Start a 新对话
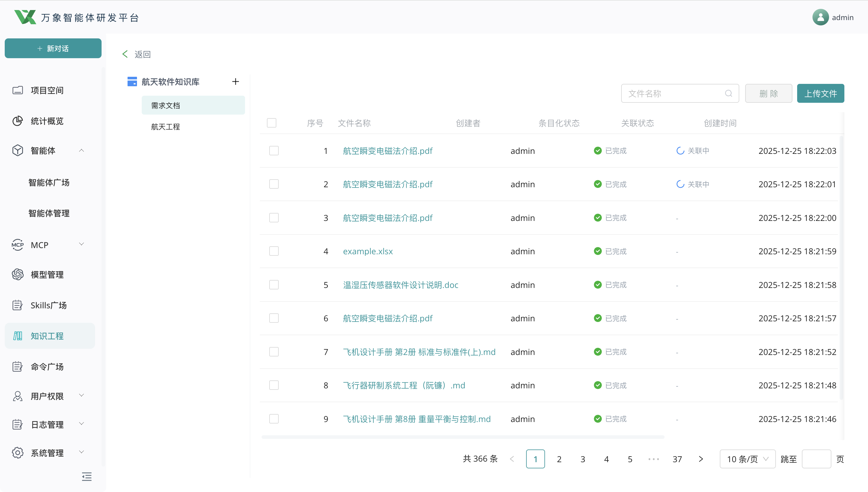Viewport: 868px width, 492px height. click(x=53, y=48)
